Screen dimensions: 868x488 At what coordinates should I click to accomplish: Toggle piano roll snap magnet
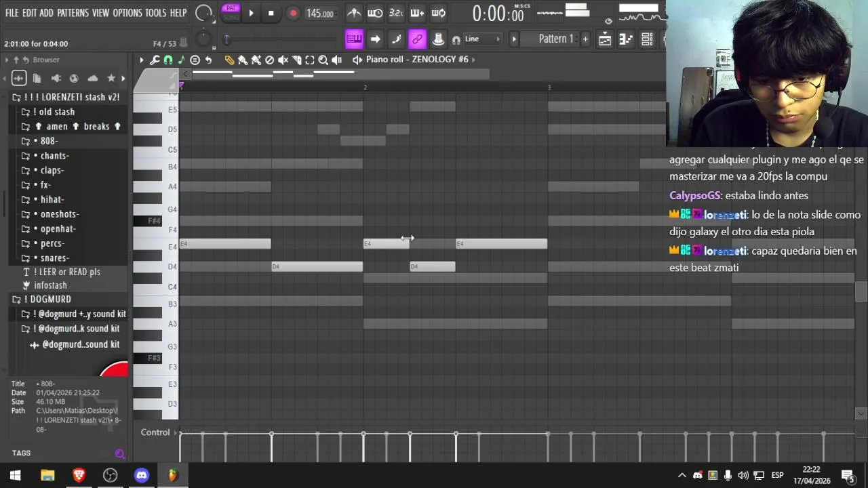168,60
